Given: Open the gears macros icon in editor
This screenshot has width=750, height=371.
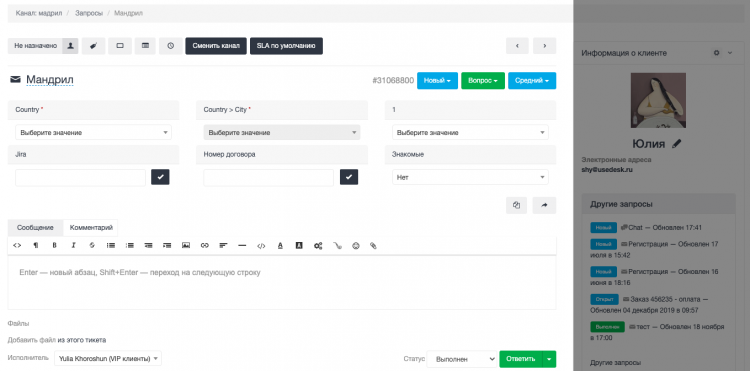Looking at the screenshot, I should (318, 246).
